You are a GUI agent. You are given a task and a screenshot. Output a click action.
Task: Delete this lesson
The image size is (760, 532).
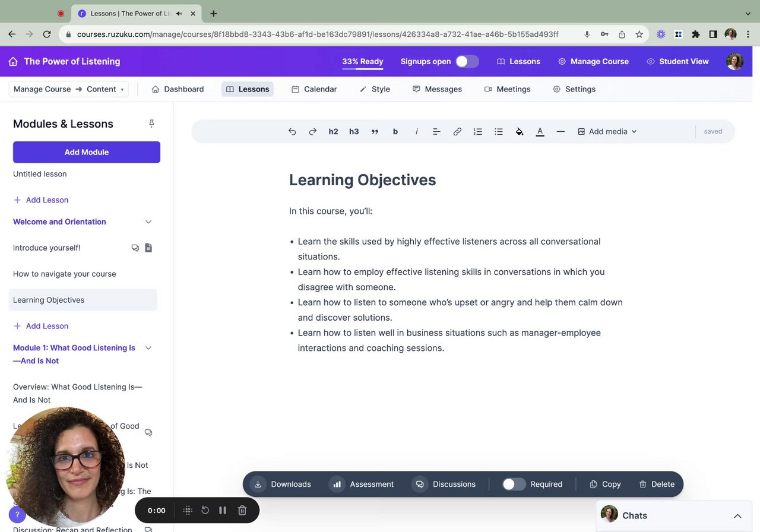pyautogui.click(x=657, y=484)
